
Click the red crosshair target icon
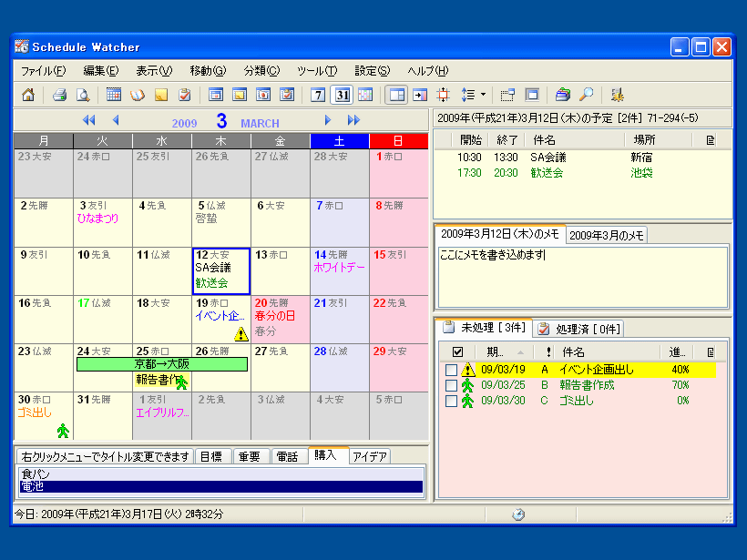(444, 95)
